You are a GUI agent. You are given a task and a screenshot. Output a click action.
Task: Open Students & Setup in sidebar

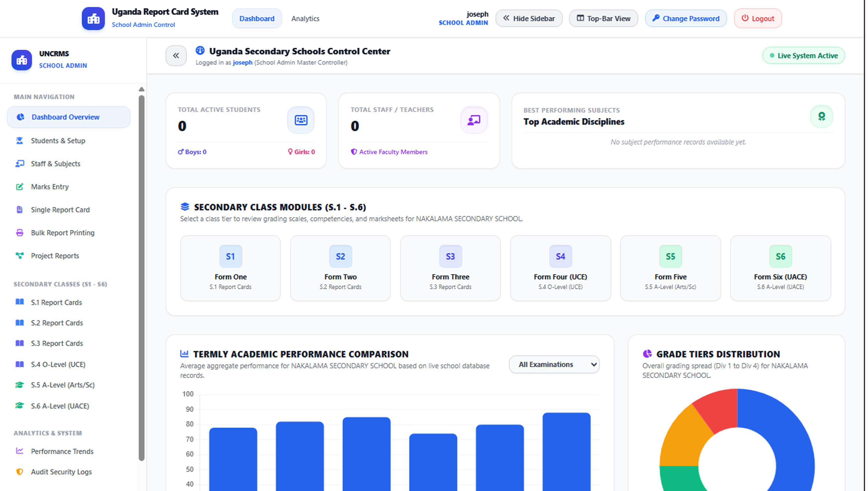click(x=69, y=141)
